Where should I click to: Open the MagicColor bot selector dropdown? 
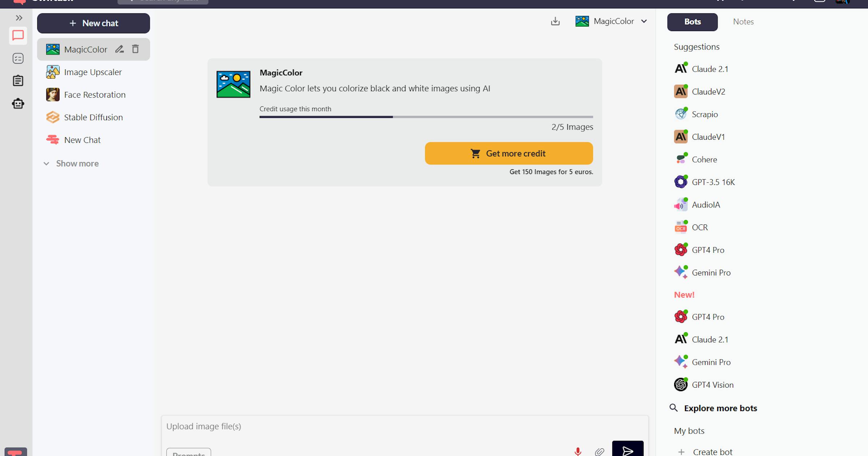coord(611,21)
